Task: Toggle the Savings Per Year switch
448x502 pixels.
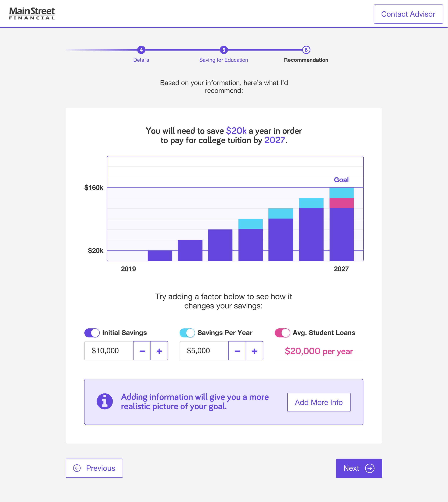Action: point(187,333)
